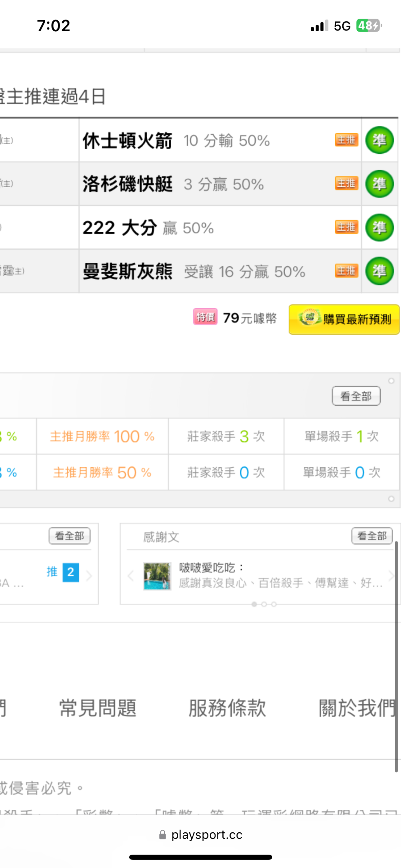Screen dimensions: 401x868
Task: Click green 準 badge on 曼斐斯灰熊 row
Action: point(379,271)
